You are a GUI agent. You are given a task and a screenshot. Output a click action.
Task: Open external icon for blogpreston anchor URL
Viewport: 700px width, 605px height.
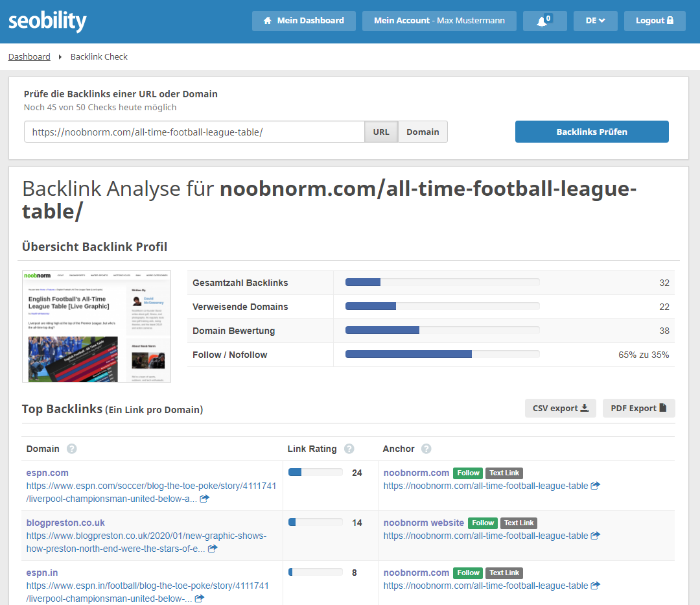[596, 536]
